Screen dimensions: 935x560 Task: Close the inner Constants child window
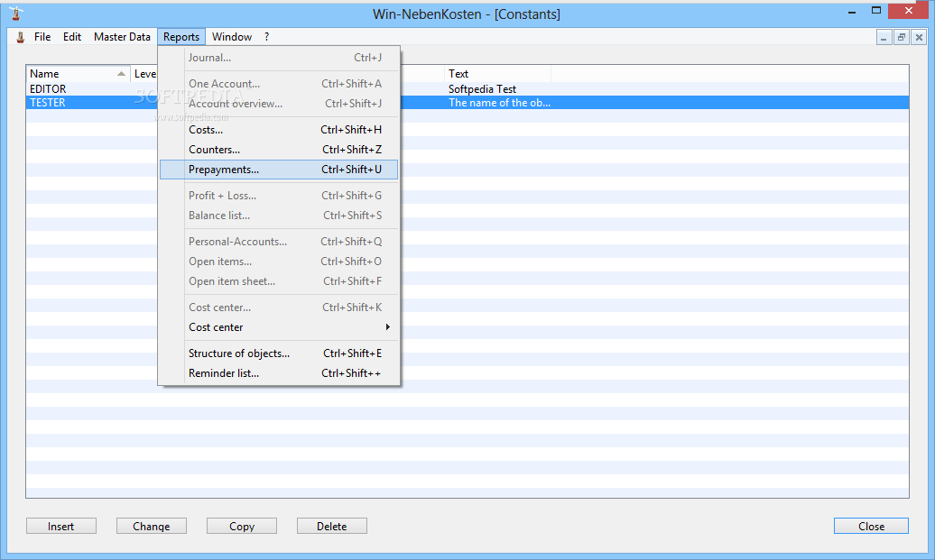(x=919, y=38)
